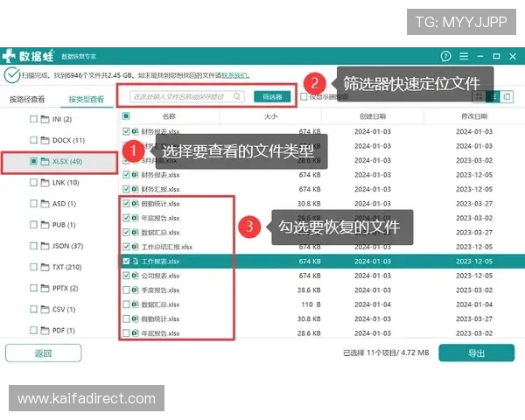The width and height of the screenshot is (525, 420).
Task: Click the 返回 back button
Action: pos(43,353)
